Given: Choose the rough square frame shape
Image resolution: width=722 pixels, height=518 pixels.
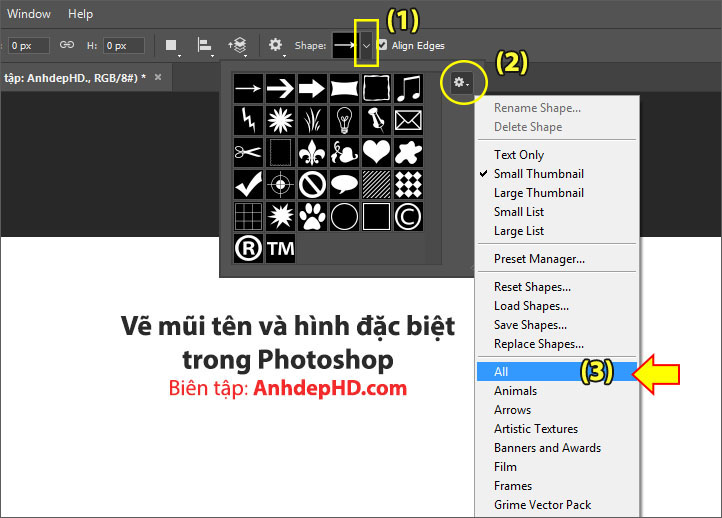Looking at the screenshot, I should click(x=377, y=88).
